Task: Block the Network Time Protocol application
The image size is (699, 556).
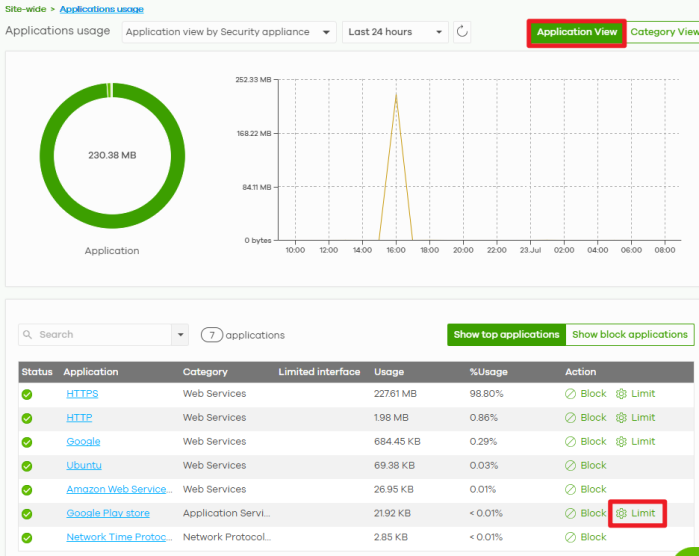Action: click(x=586, y=537)
